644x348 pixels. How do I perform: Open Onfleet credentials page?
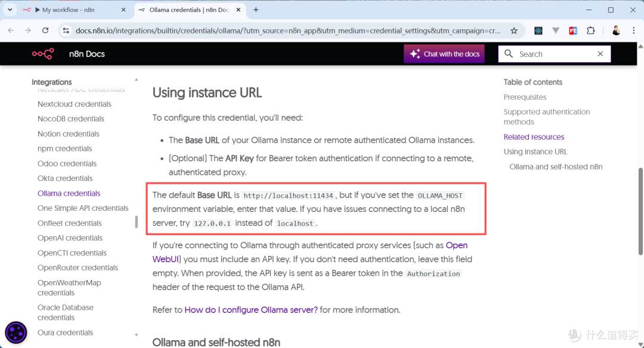pyautogui.click(x=69, y=223)
